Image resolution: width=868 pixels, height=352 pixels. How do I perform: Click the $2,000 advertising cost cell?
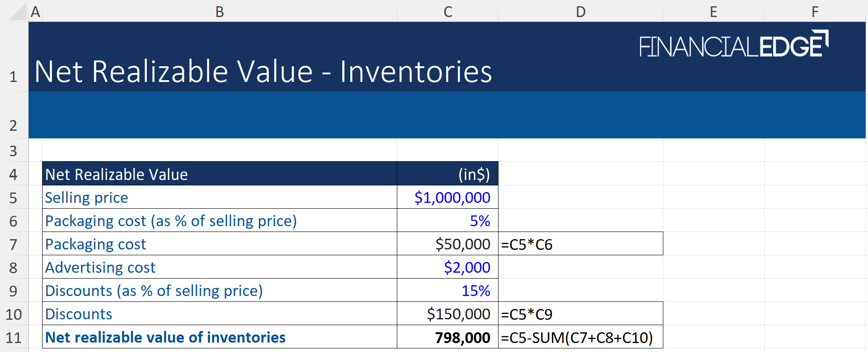click(447, 267)
